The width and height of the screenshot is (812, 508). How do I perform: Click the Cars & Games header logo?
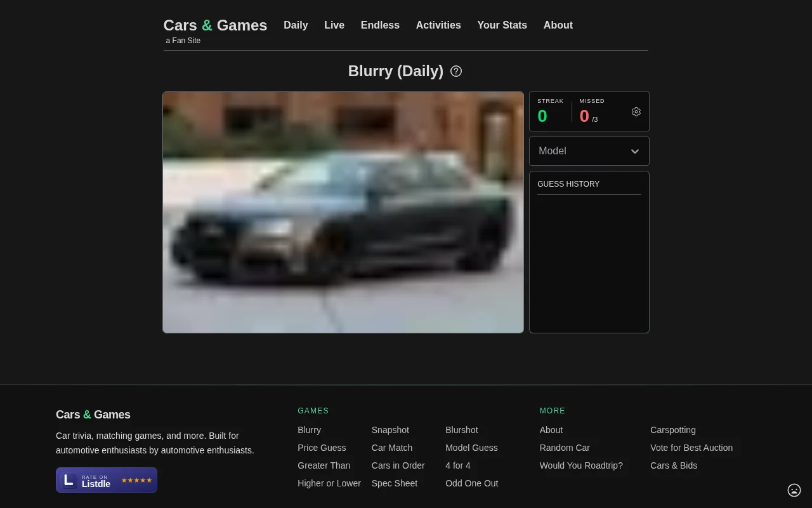pyautogui.click(x=215, y=25)
